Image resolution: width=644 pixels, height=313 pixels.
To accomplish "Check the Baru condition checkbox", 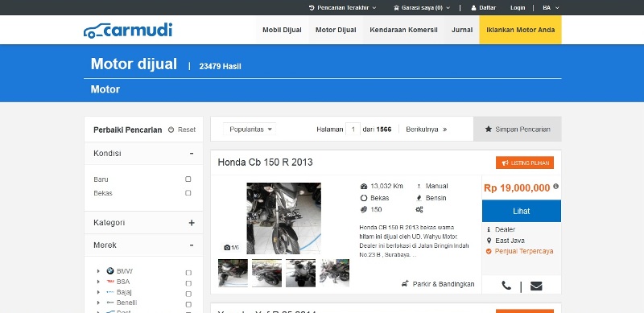I will point(188,179).
